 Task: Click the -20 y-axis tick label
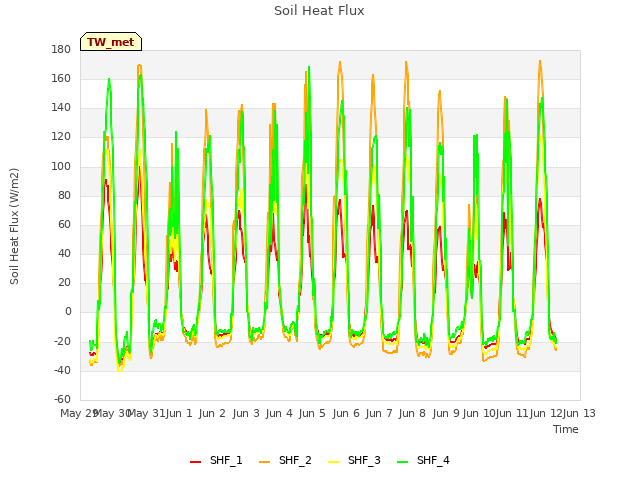62,341
